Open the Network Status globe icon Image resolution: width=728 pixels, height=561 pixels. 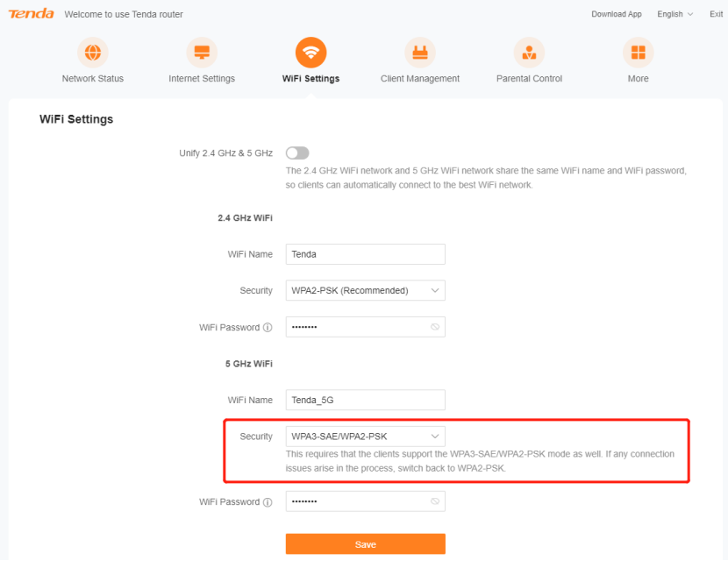(x=92, y=53)
